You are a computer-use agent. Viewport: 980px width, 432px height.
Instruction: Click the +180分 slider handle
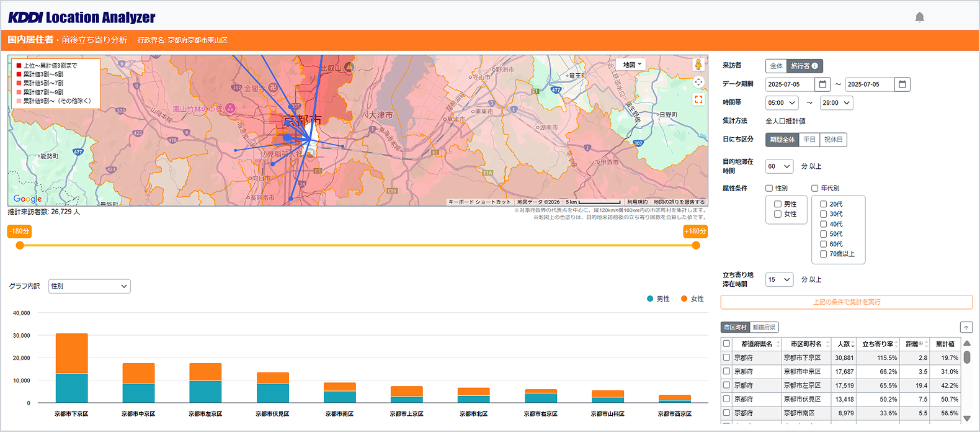coord(696,245)
